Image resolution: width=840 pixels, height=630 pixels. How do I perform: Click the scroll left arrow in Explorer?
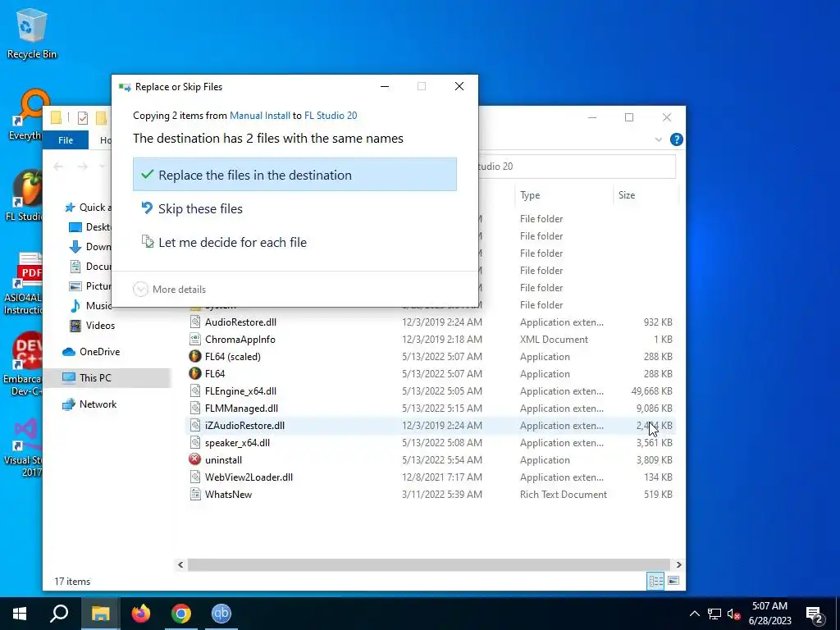[x=180, y=564]
